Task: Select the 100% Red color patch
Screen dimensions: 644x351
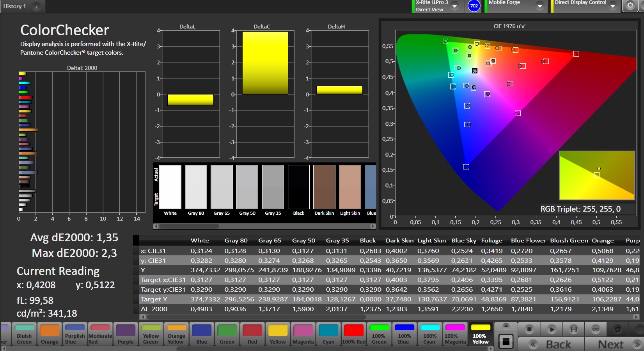Action: tap(354, 334)
